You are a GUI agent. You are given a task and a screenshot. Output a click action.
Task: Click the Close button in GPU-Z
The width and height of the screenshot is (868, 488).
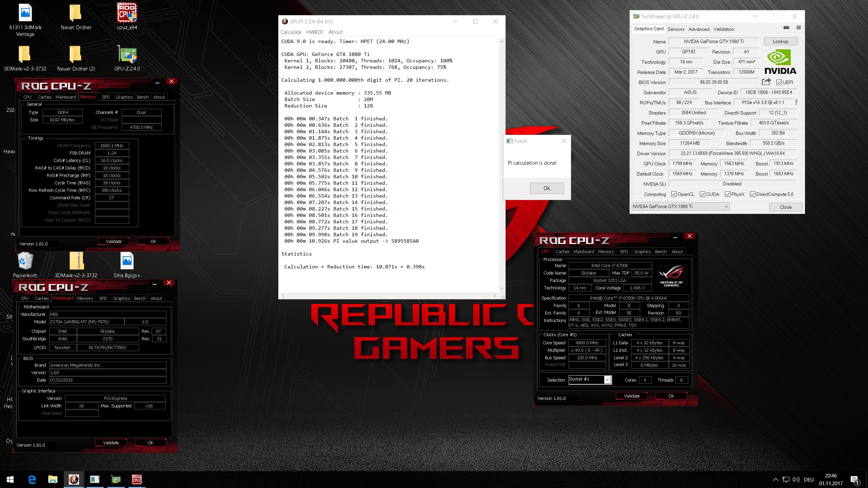click(786, 207)
